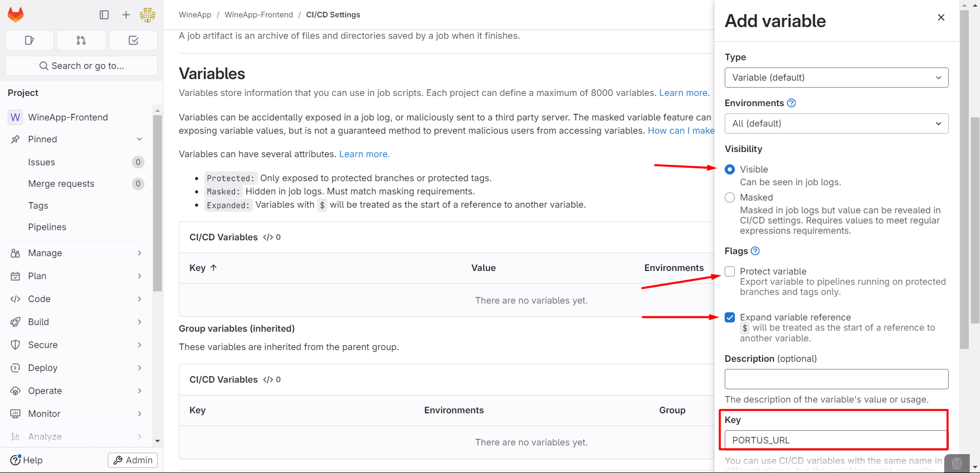This screenshot has width=980, height=473.
Task: Open the to-do list icon
Action: point(133,40)
